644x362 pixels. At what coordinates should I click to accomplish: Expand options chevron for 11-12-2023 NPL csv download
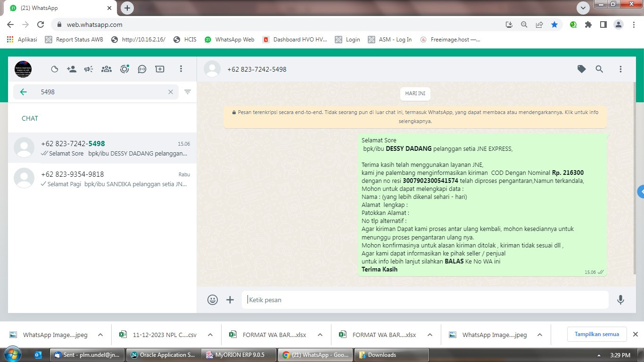[x=210, y=335]
